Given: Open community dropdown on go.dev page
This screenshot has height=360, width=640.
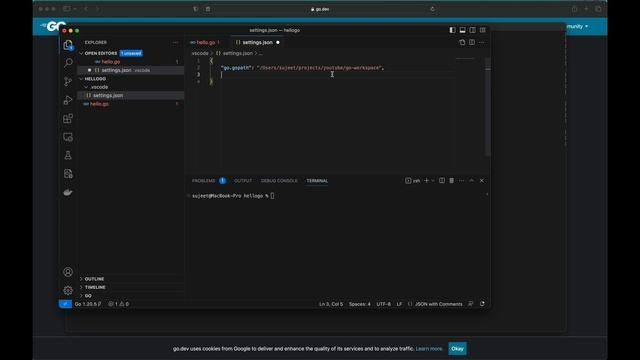Looking at the screenshot, I should tap(577, 27).
